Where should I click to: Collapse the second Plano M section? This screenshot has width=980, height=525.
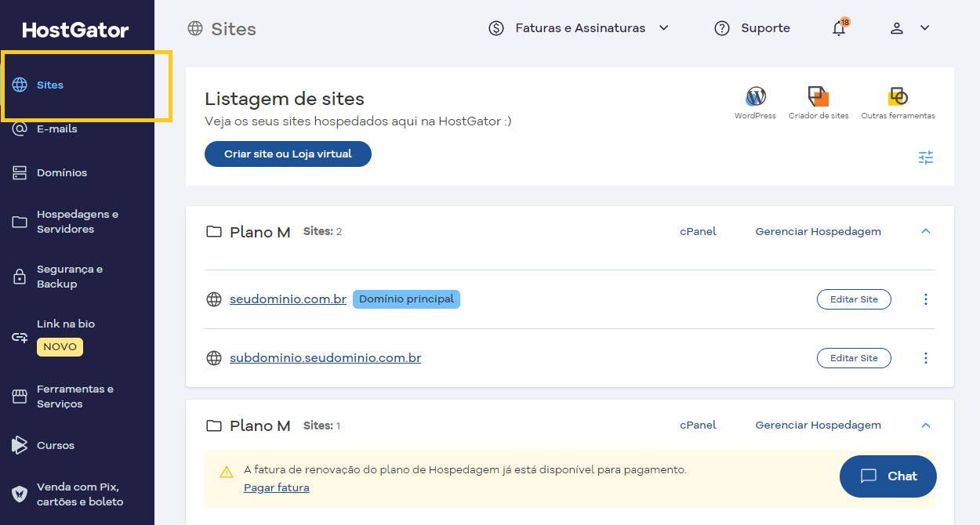926,425
